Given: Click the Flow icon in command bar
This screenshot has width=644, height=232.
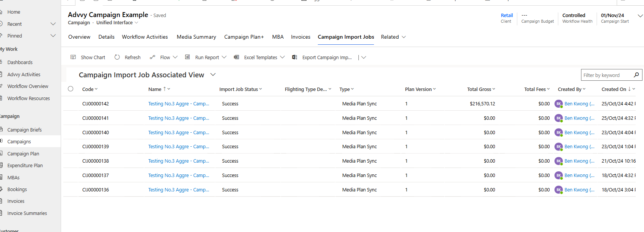Looking at the screenshot, I should click(x=152, y=57).
